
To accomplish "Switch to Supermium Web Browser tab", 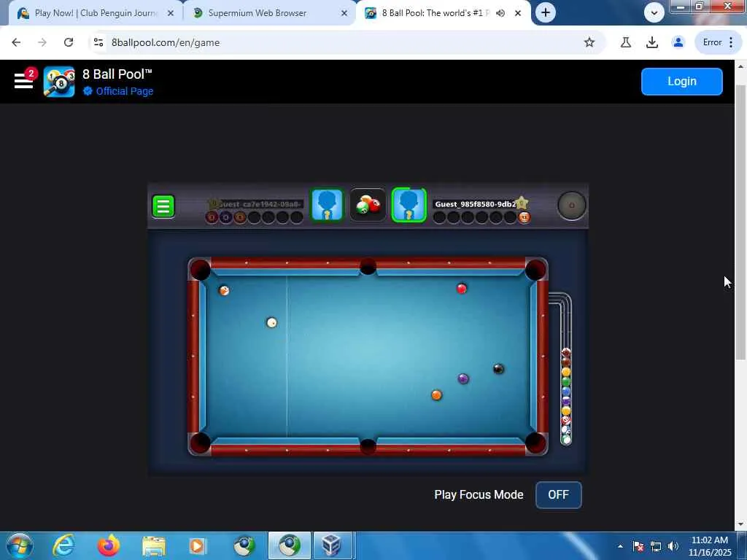I will coord(269,13).
